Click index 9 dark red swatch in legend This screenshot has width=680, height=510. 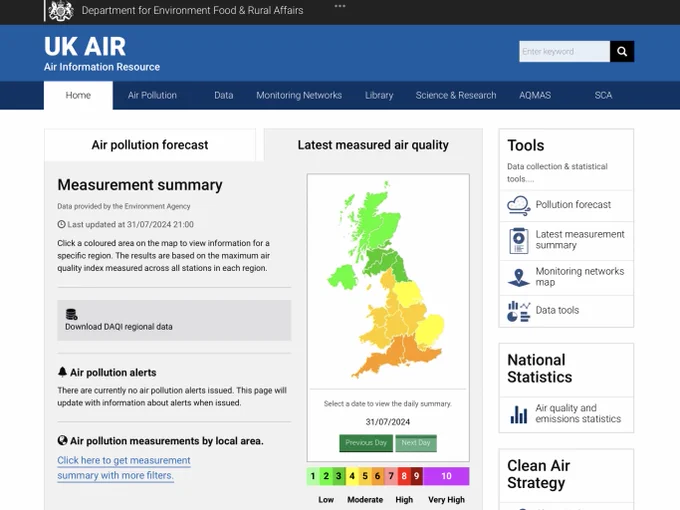coord(416,476)
